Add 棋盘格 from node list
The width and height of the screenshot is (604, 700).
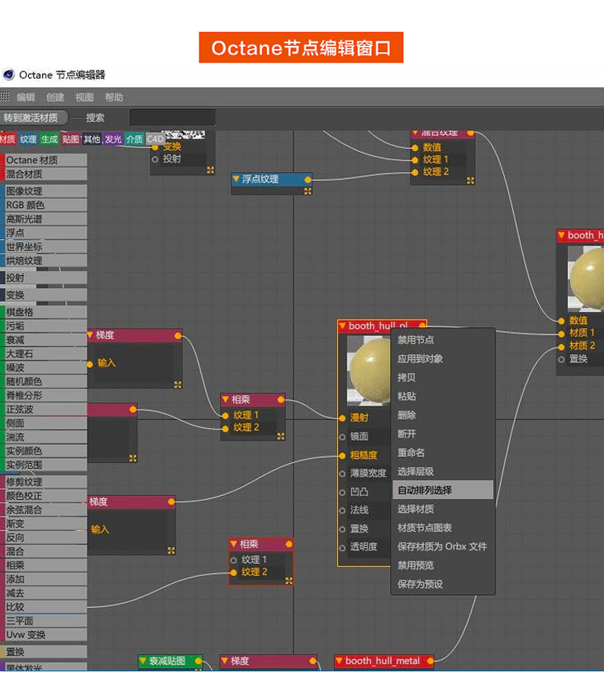(44, 312)
